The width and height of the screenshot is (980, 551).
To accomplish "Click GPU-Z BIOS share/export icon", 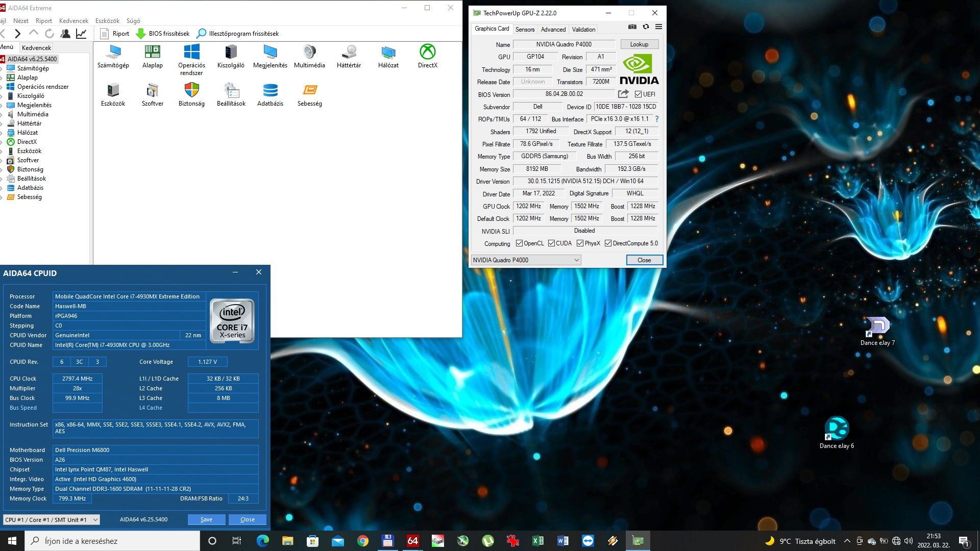I will pos(623,94).
